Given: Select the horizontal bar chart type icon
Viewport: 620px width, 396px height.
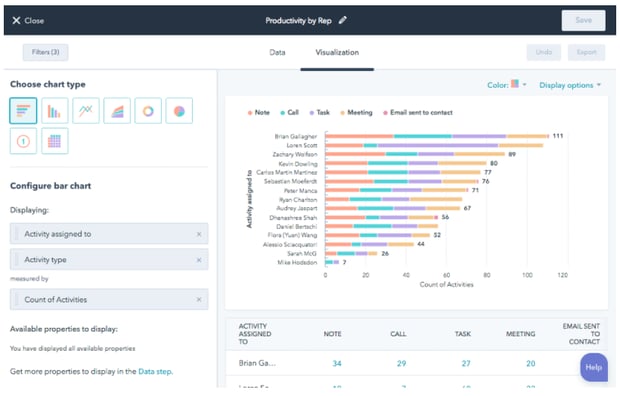Looking at the screenshot, I should pyautogui.click(x=23, y=111).
